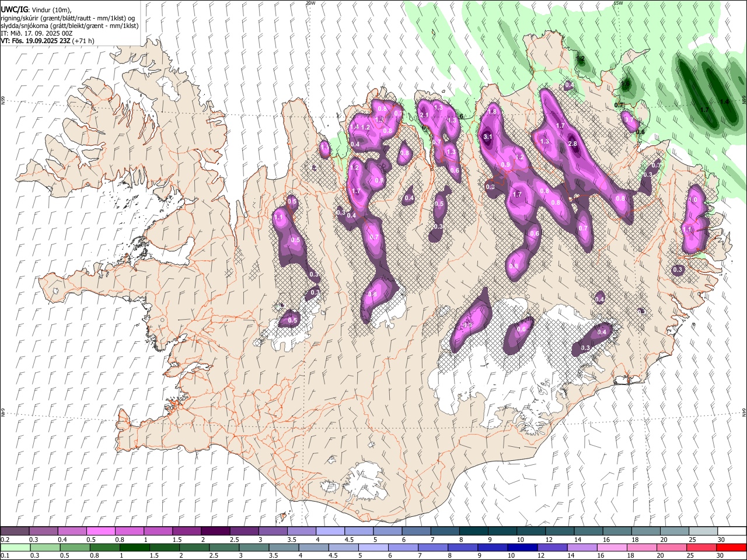Click the 0.4–0.5 snow legend swatch

pos(72,531)
